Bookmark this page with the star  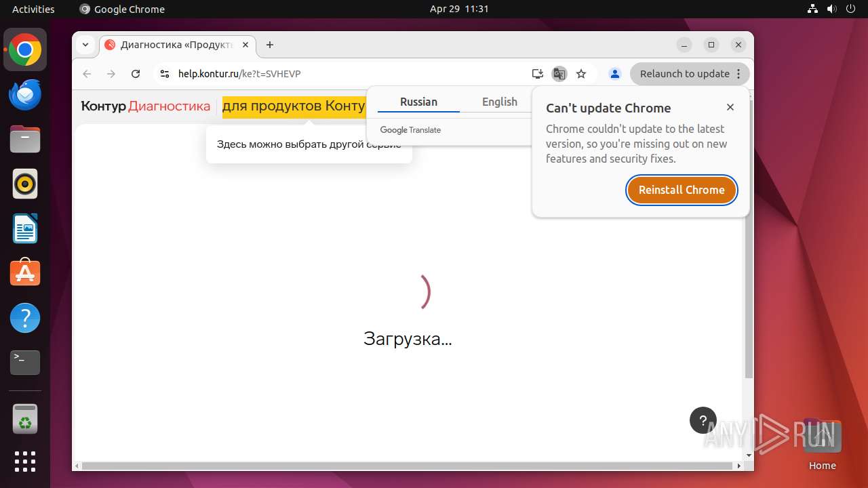pos(581,74)
